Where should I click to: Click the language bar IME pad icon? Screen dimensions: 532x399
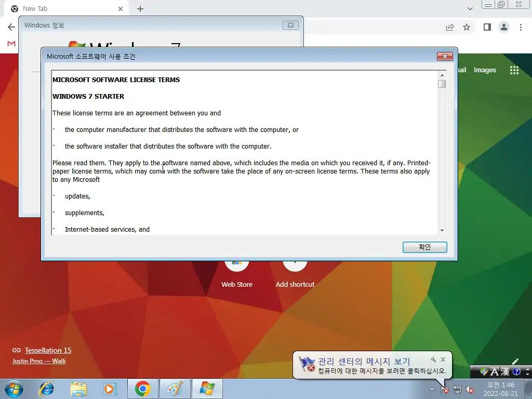(x=484, y=372)
